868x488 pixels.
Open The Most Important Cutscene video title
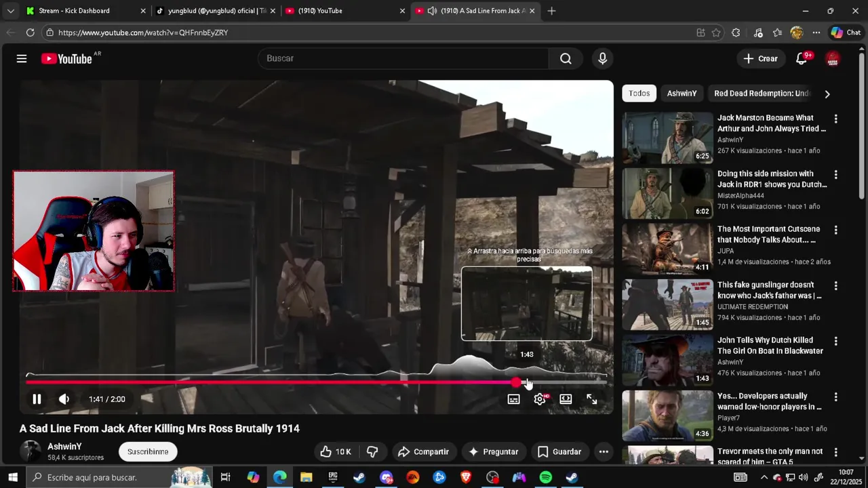(769, 235)
